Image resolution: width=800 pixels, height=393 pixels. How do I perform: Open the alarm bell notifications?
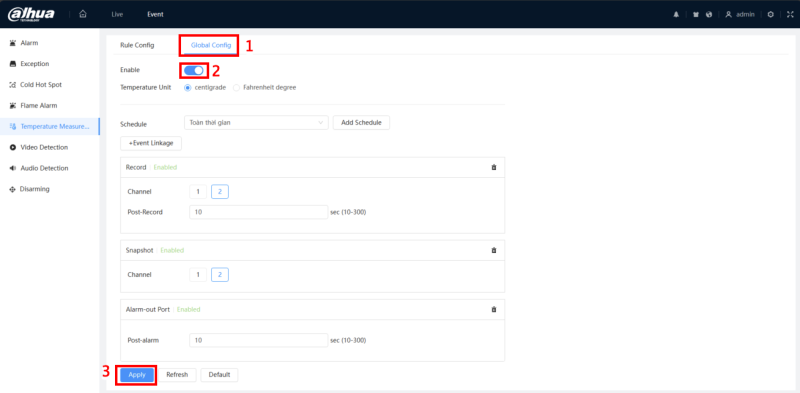676,14
